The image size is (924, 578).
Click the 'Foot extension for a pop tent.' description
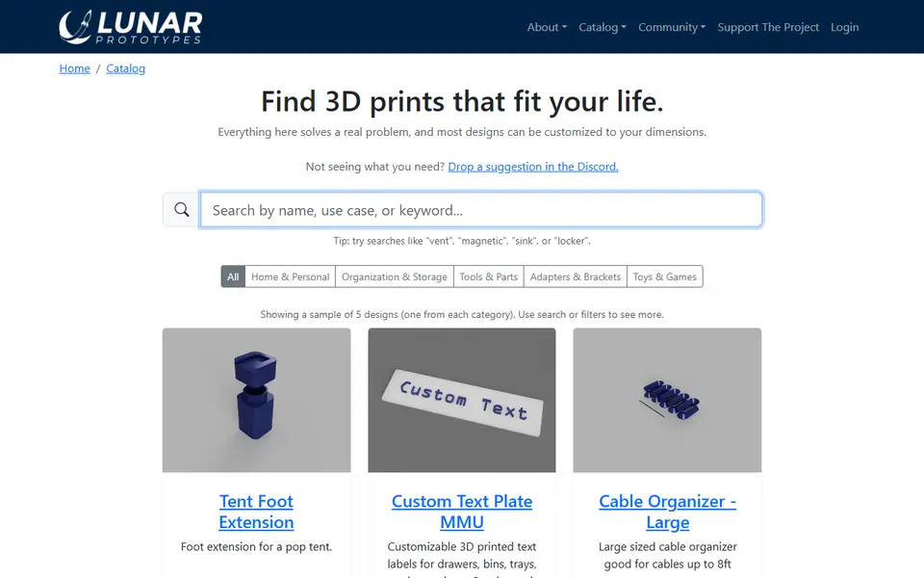(x=256, y=547)
